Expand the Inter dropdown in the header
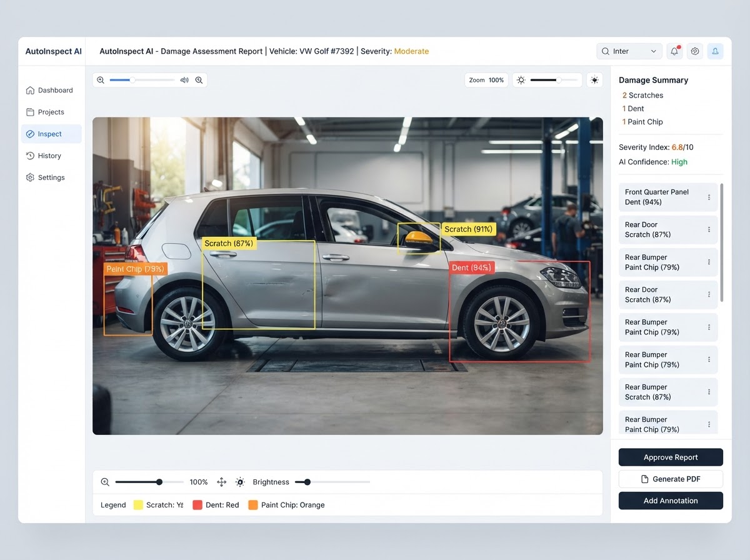The image size is (750, 560). coord(629,51)
